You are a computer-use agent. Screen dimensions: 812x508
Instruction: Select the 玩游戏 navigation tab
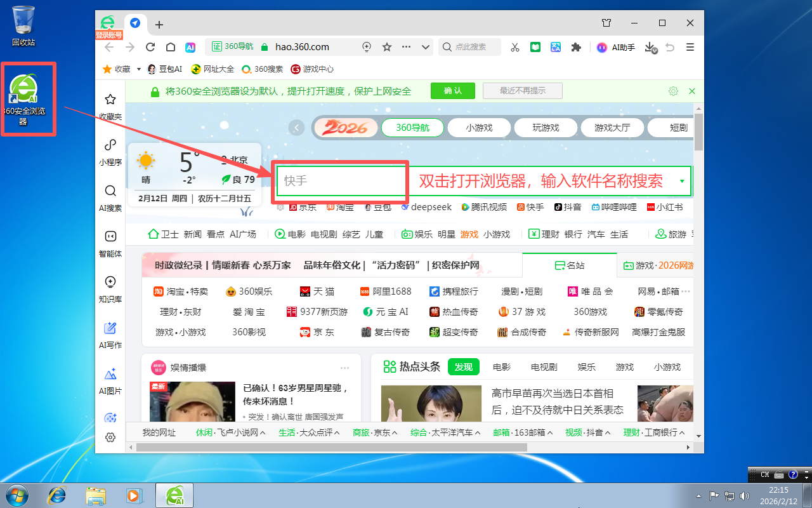tap(546, 128)
